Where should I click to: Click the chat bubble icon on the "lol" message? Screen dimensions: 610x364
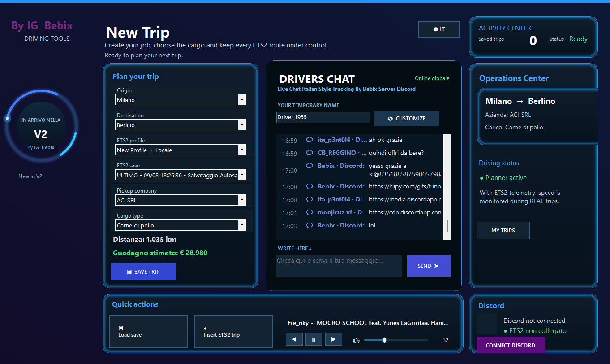click(x=309, y=225)
